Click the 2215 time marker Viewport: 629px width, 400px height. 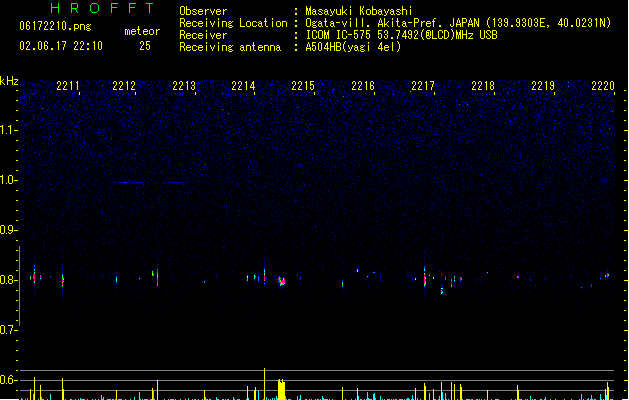[x=303, y=86]
